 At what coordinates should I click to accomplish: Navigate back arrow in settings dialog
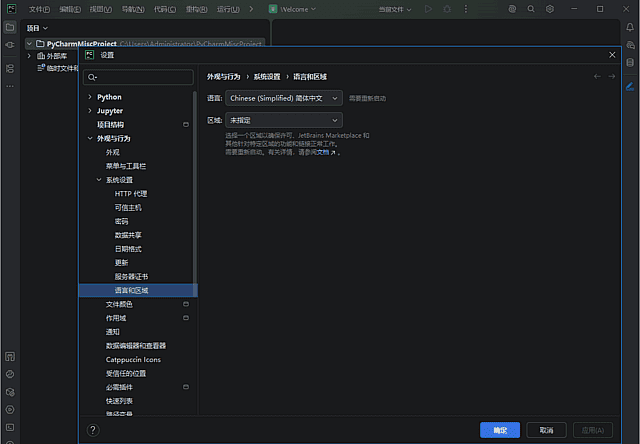point(597,76)
